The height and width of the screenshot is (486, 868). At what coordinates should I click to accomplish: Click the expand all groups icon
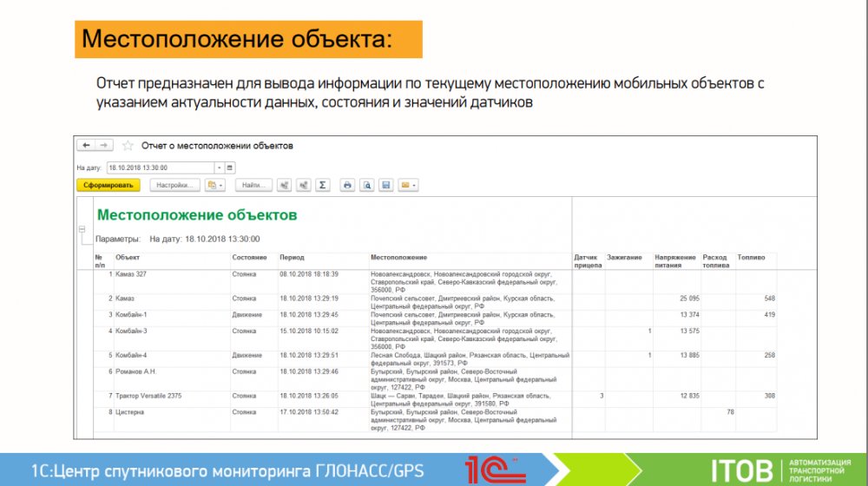[284, 185]
